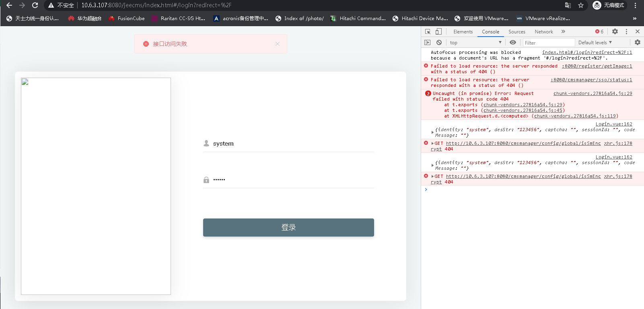Click the 登录 login button
This screenshot has height=309, width=644.
[288, 227]
